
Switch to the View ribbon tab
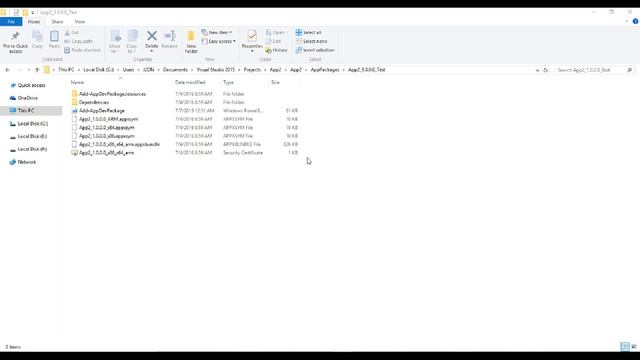click(x=80, y=22)
